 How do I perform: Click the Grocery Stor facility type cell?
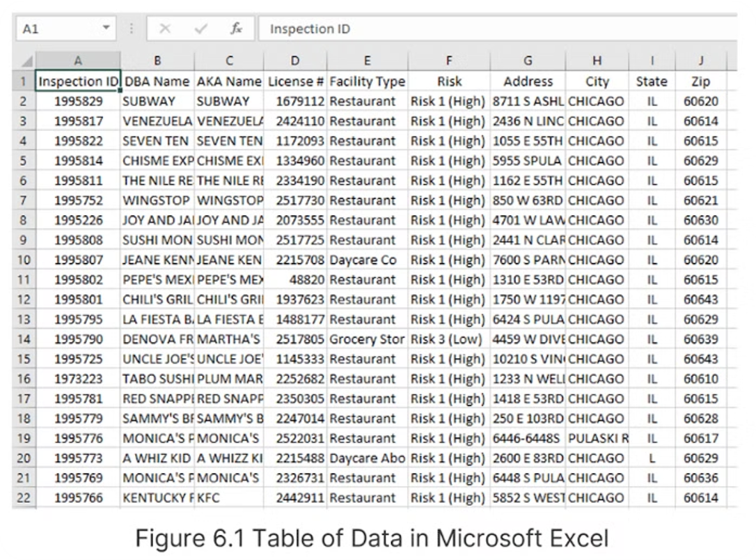[368, 339]
